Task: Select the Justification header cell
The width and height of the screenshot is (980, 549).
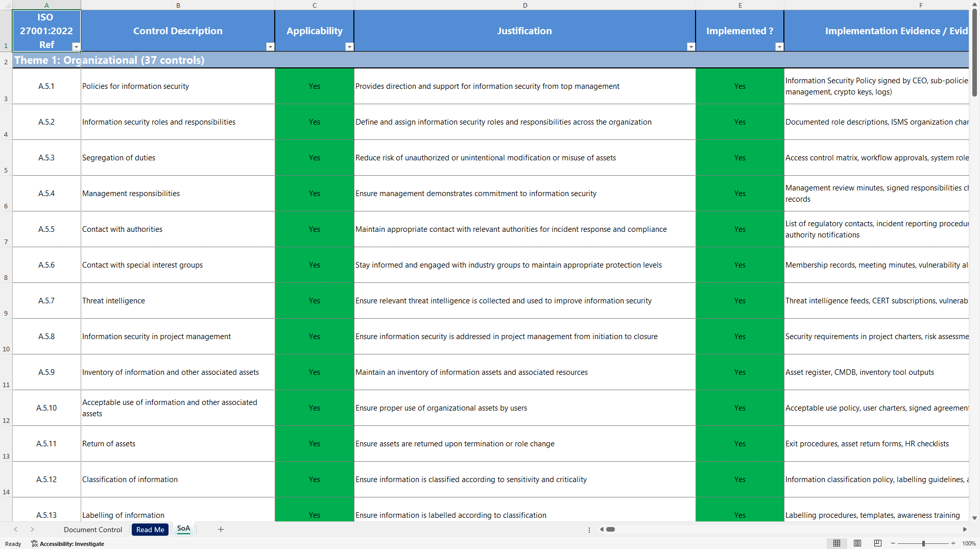Action: [x=524, y=31]
